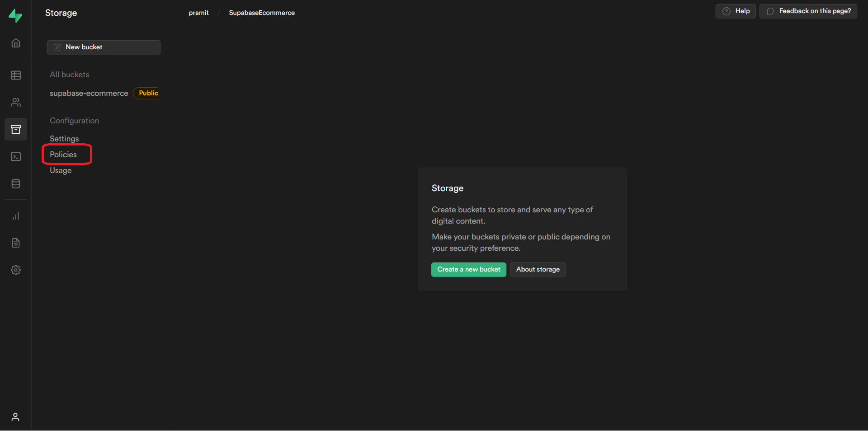Open the Home icon in sidebar
Viewport: 868px width, 431px height.
point(16,43)
